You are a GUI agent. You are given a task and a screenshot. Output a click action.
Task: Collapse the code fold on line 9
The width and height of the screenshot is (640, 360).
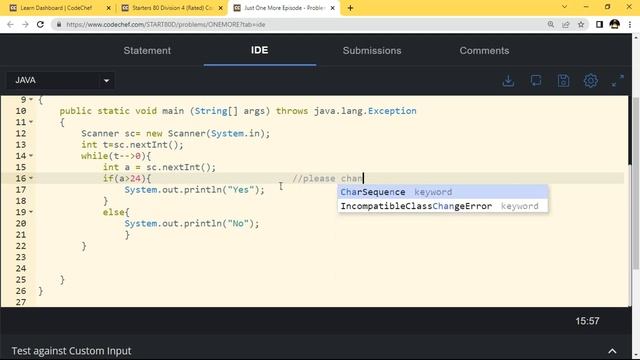(31, 100)
